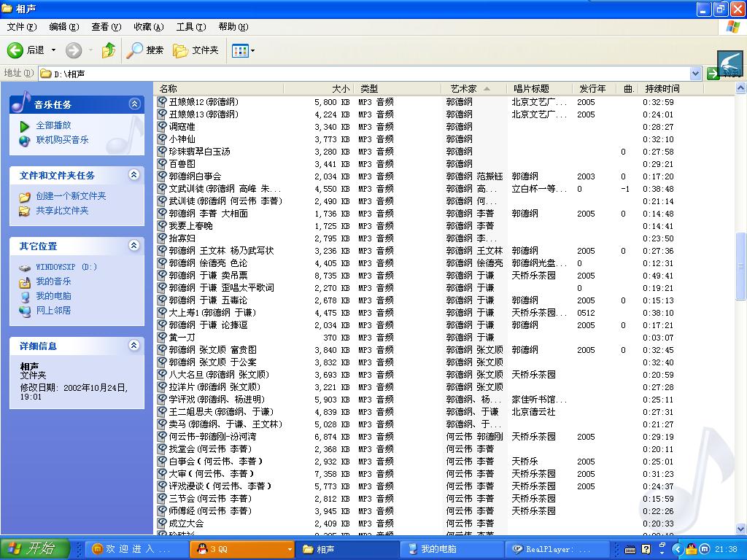The height and width of the screenshot is (560, 747).
Task: Click the Up folder icon in toolbar
Action: pos(109,50)
